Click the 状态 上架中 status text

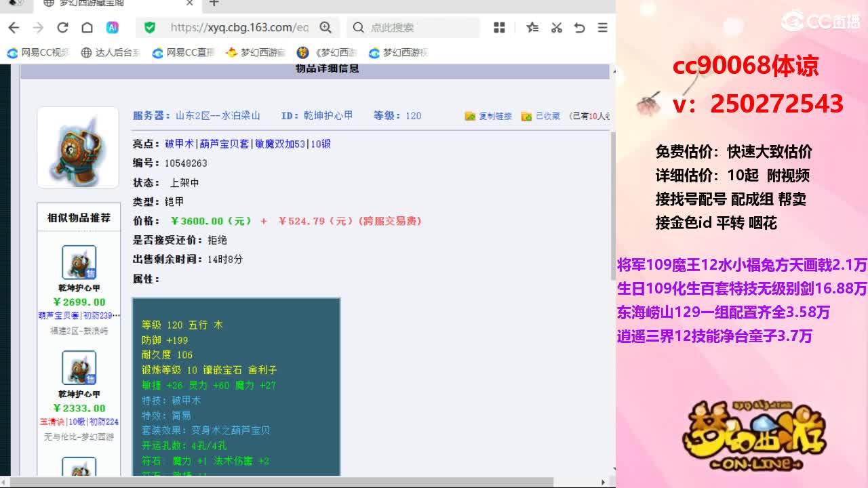pyautogui.click(x=166, y=183)
